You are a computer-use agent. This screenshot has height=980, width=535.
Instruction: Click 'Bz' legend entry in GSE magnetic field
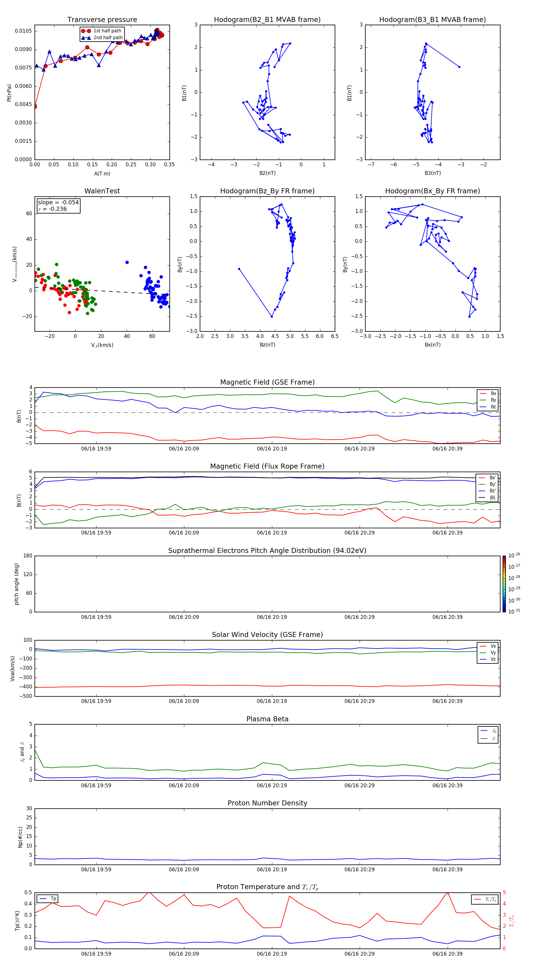pyautogui.click(x=488, y=407)
